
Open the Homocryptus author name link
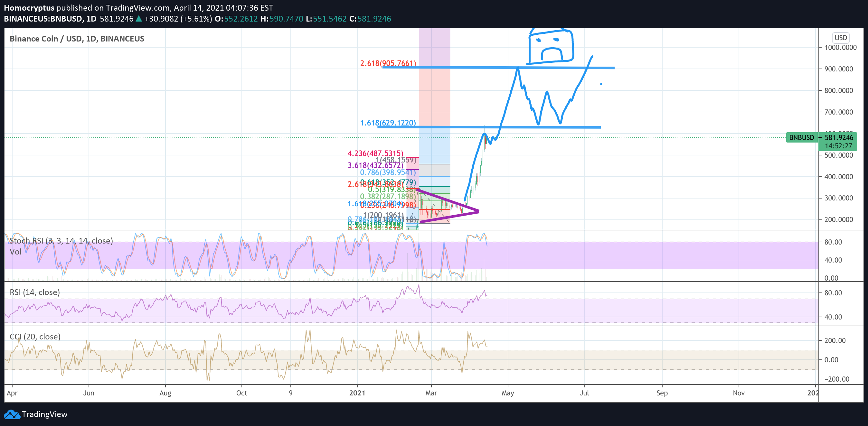[x=29, y=8]
